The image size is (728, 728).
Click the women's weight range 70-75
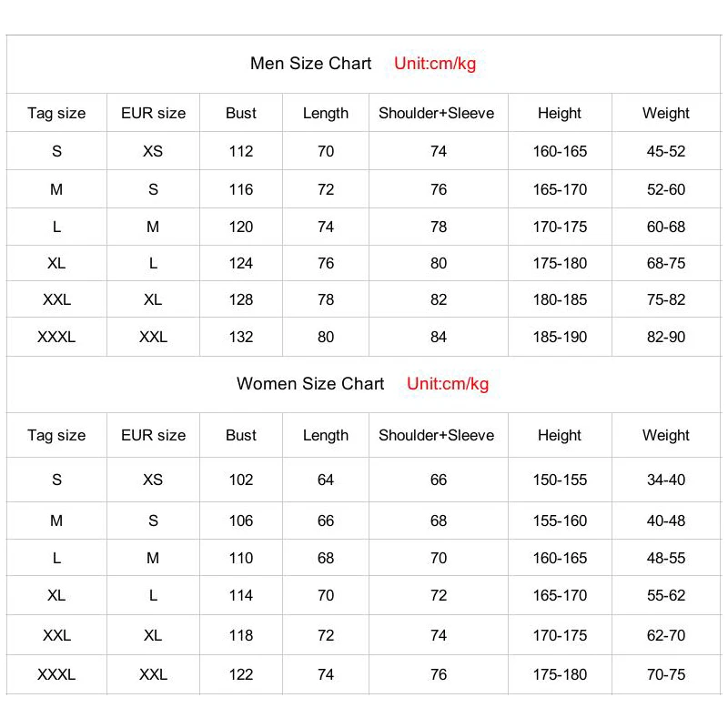coord(666,674)
